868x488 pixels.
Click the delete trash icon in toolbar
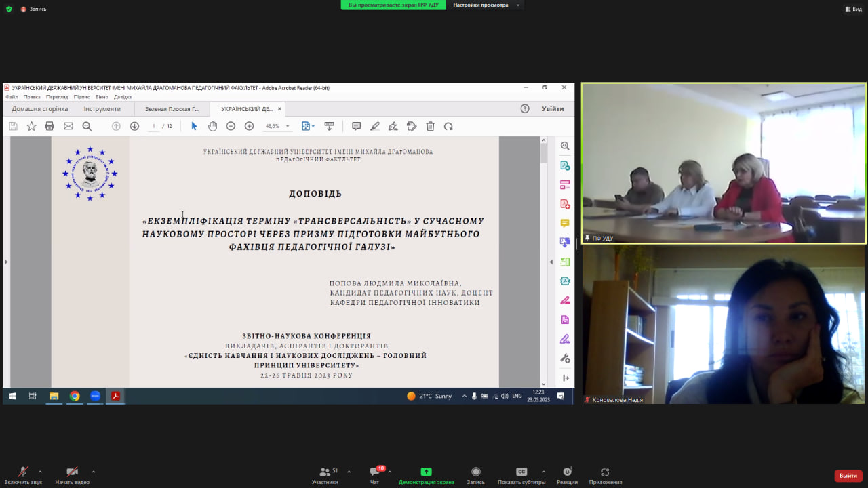(430, 126)
